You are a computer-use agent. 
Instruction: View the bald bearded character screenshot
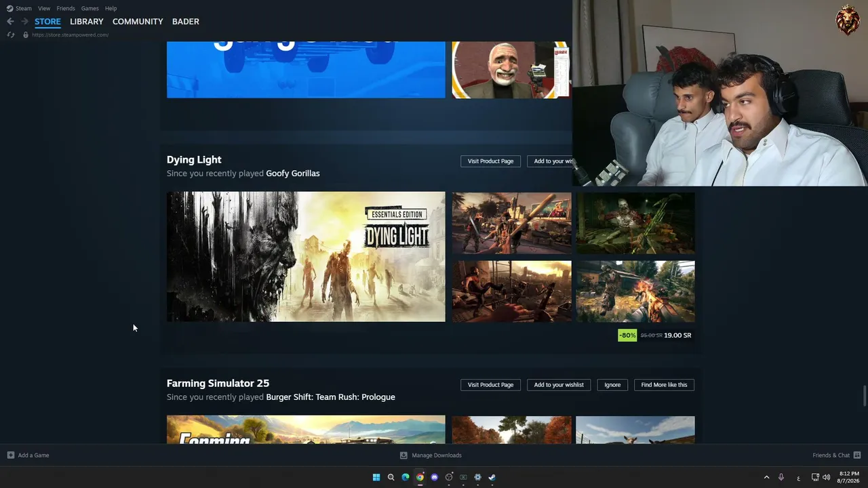click(511, 70)
